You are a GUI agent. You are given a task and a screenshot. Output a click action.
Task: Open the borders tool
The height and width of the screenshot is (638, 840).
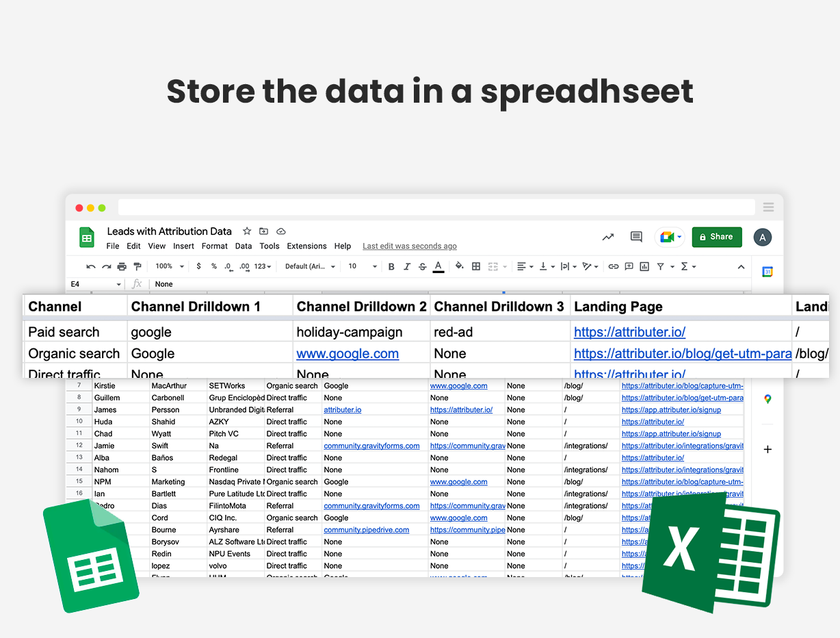(476, 266)
